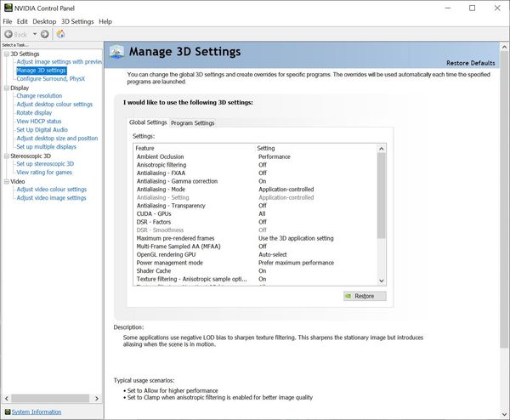The image size is (510, 420).
Task: Open Change resolution page
Action: [39, 95]
